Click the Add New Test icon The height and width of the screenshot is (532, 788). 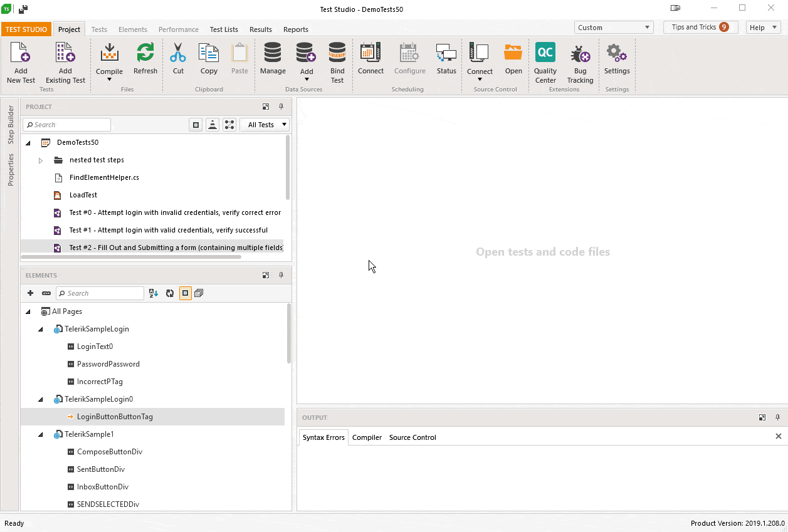pos(21,53)
